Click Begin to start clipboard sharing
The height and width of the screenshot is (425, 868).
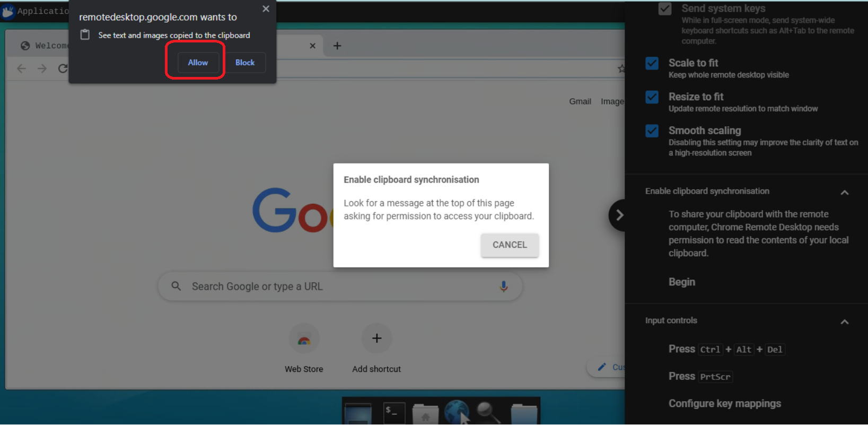(x=681, y=282)
